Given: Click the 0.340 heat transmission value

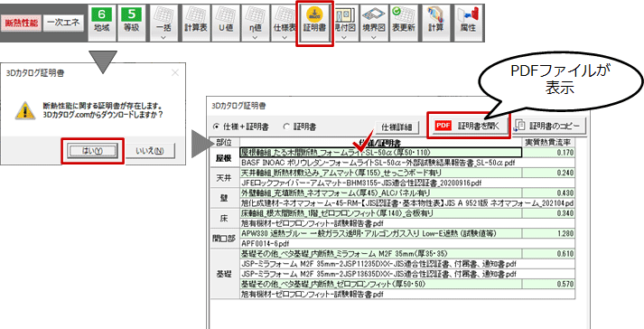Looking at the screenshot, I should point(548,213).
